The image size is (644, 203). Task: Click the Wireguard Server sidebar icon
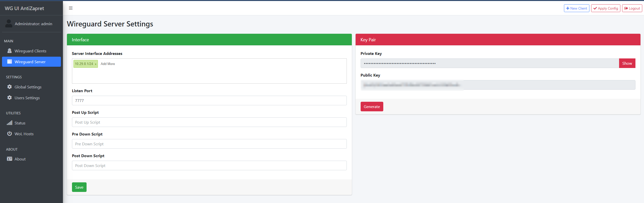10,62
